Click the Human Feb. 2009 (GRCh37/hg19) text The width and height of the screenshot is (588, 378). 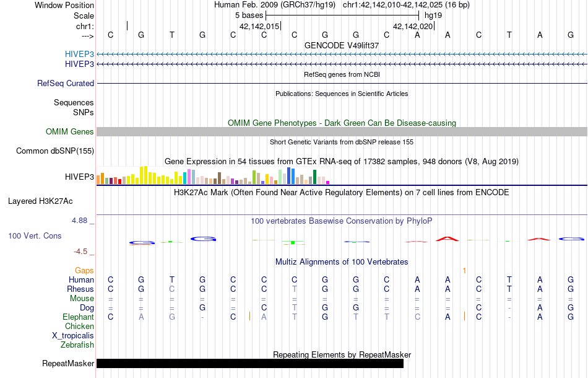tap(275, 5)
